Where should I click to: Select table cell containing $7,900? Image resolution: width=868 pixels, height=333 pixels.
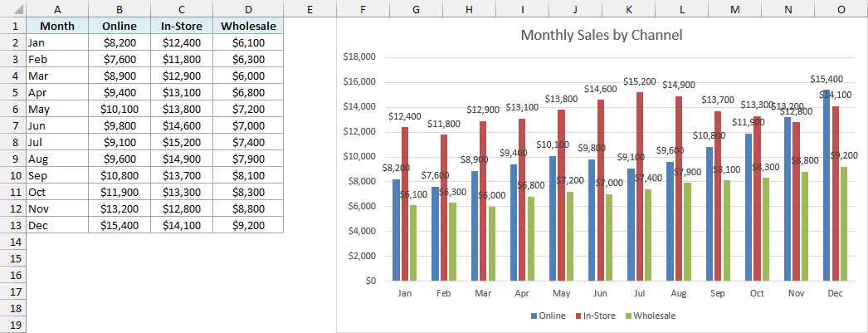click(248, 159)
